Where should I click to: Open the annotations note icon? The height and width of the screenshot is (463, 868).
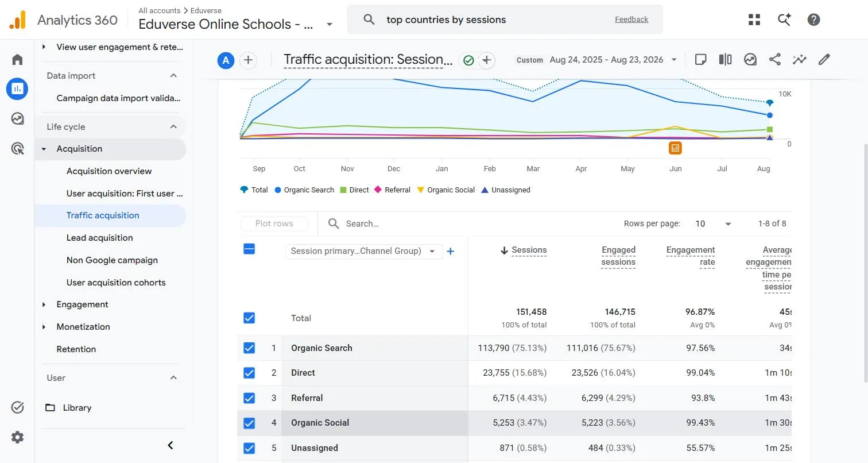(700, 59)
